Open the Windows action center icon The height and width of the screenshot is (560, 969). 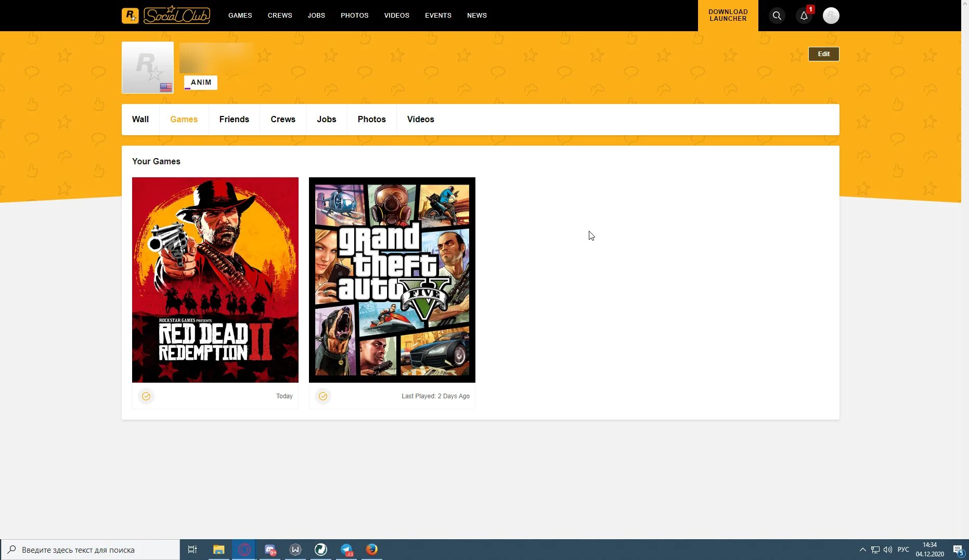(x=958, y=550)
